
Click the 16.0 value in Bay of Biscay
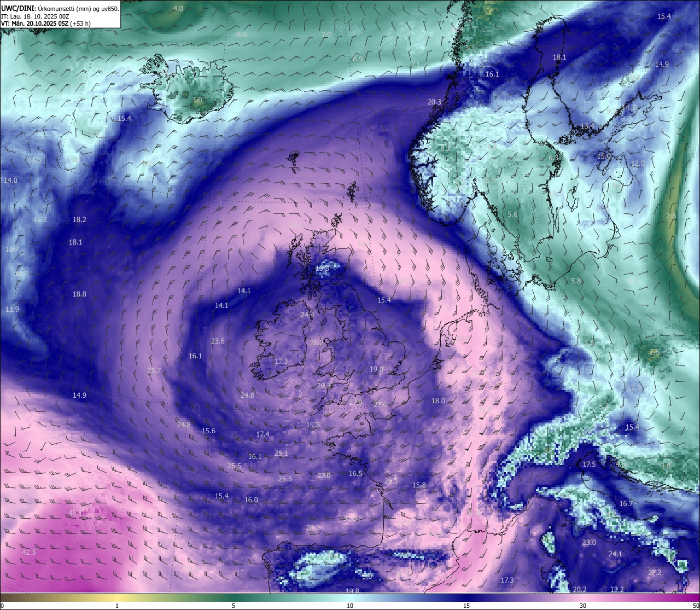(x=251, y=499)
